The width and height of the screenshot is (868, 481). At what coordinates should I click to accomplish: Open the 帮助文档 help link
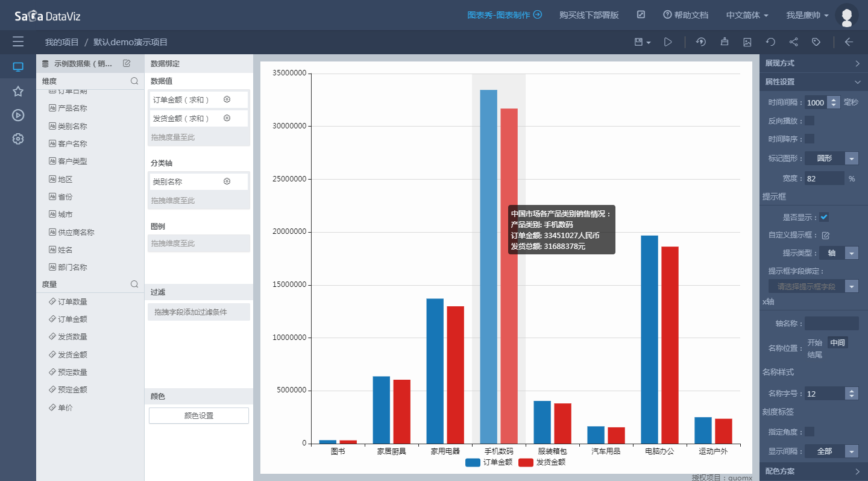(685, 15)
